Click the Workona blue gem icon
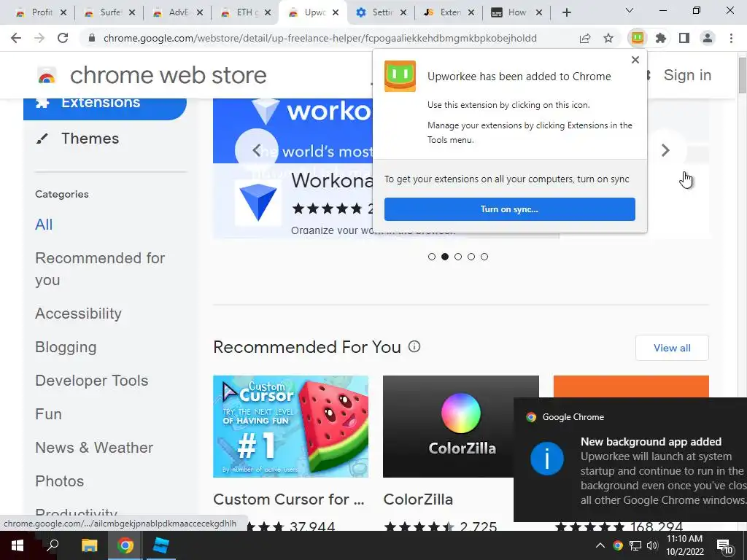This screenshot has height=560, width=747. point(258,203)
